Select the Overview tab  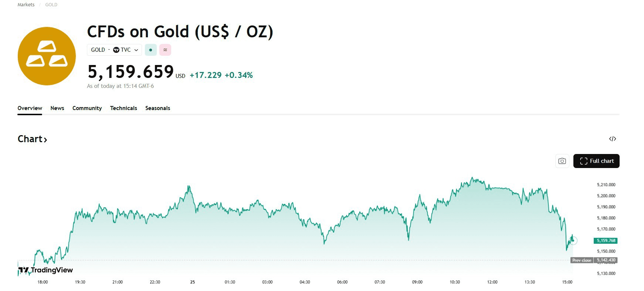[x=30, y=108]
